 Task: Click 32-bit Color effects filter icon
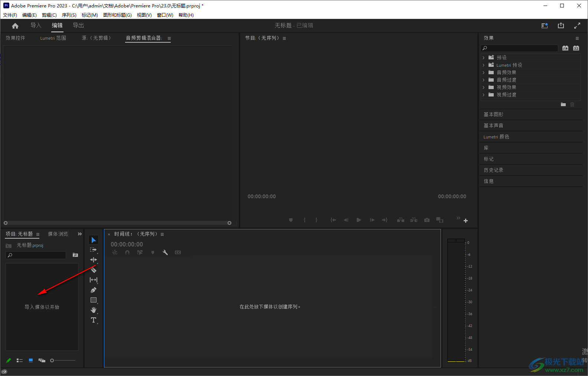click(576, 48)
